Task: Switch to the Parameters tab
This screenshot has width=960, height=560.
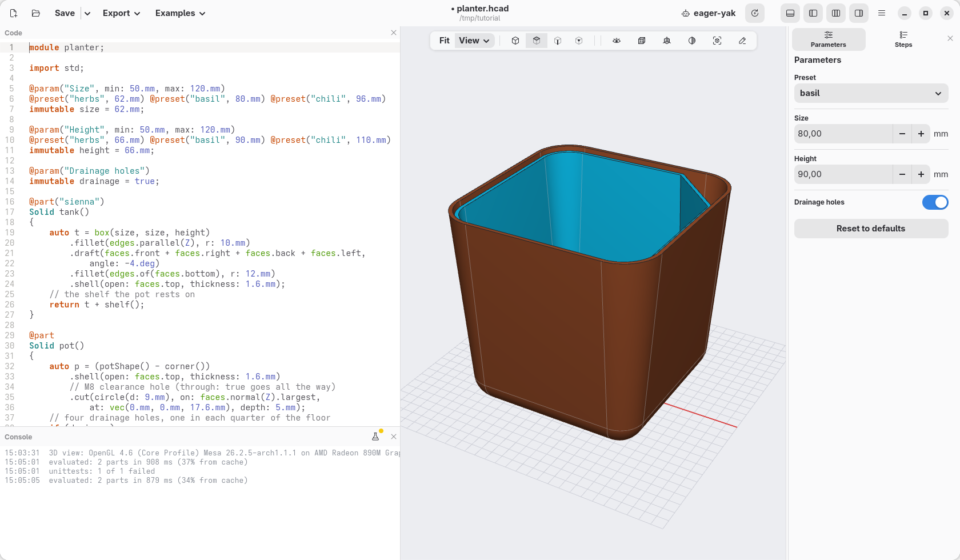Action: pyautogui.click(x=829, y=39)
